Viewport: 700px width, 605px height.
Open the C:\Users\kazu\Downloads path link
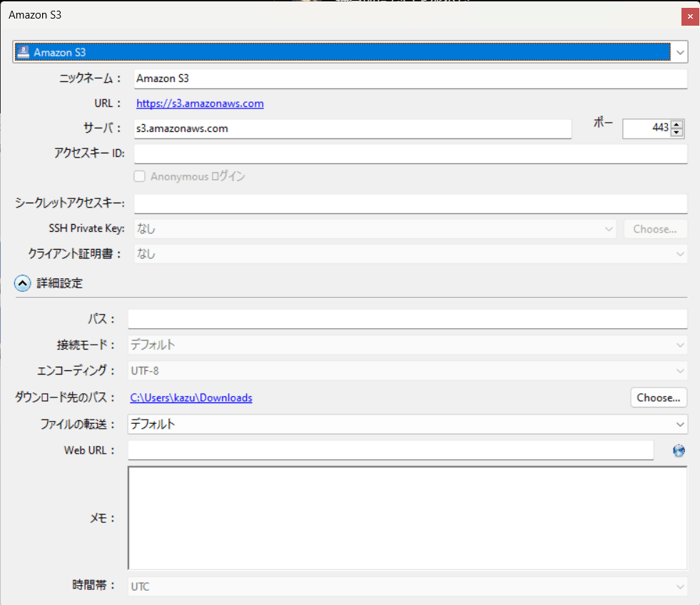coord(191,398)
